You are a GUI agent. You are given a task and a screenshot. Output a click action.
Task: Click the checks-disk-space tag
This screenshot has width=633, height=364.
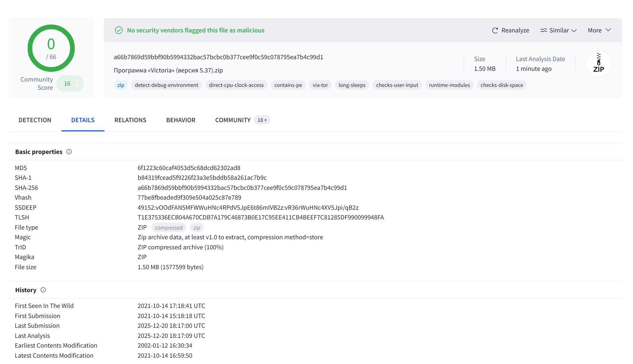coord(501,85)
